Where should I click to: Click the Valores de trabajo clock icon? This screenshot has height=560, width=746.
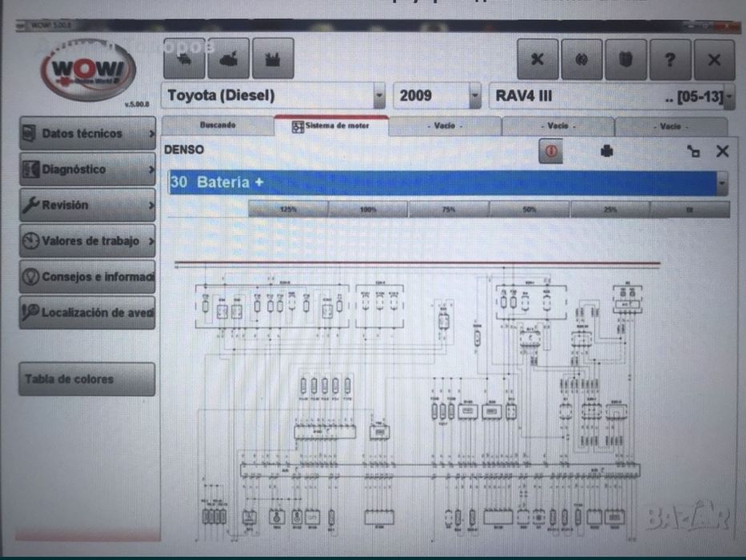pyautogui.click(x=31, y=241)
